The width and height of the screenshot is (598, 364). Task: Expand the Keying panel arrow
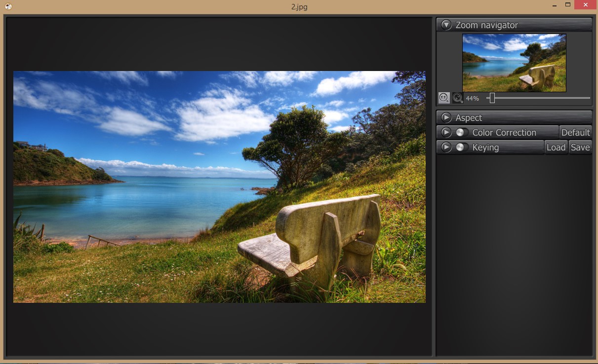pyautogui.click(x=446, y=147)
